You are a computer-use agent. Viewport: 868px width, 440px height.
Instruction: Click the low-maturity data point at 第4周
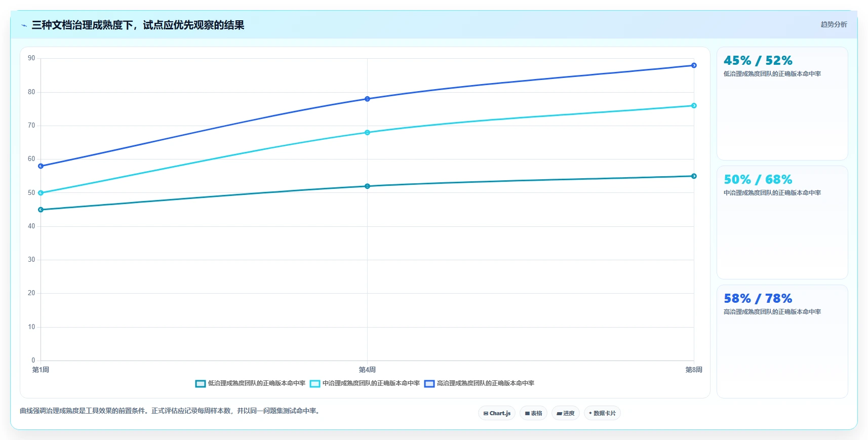[367, 186]
